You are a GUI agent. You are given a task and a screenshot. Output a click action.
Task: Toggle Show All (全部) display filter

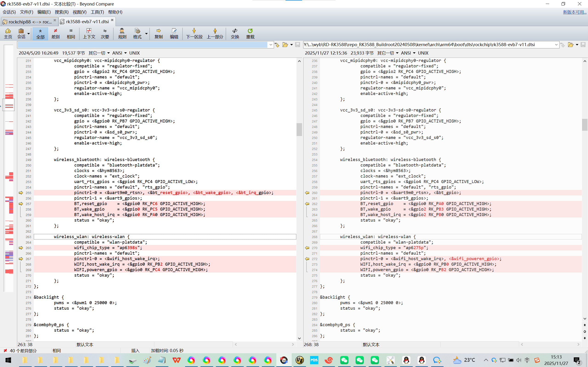40,33
